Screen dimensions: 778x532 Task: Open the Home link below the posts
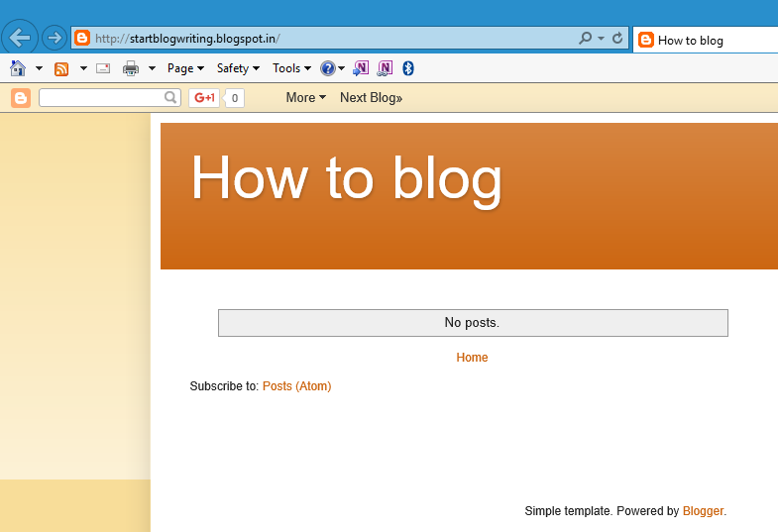472,358
